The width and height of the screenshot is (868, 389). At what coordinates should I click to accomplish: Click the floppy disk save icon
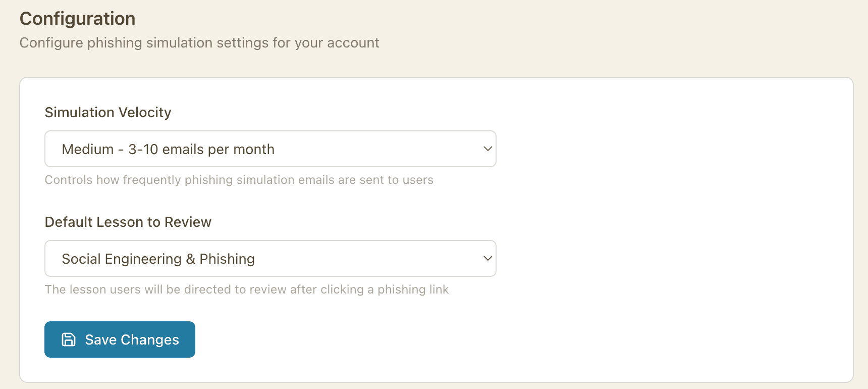pos(69,339)
